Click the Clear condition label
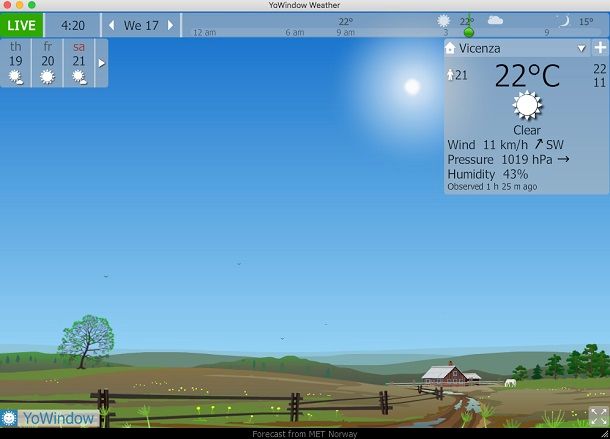Viewport: 610px width, 439px height. tap(527, 130)
